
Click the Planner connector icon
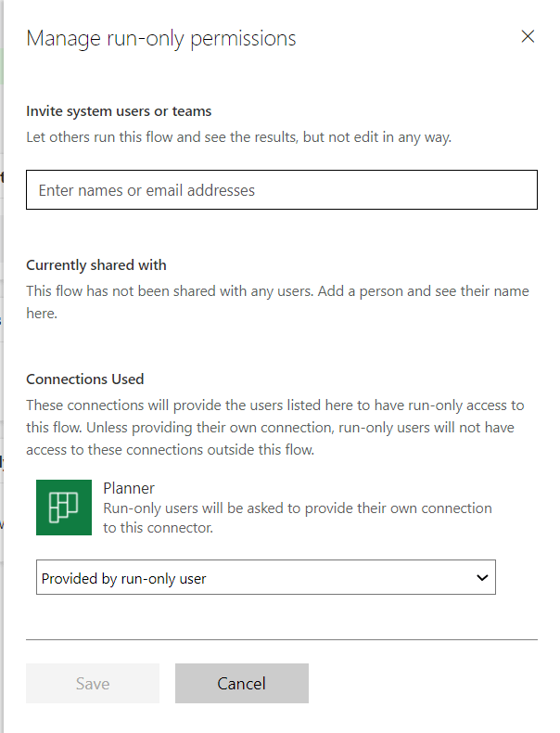tap(64, 508)
